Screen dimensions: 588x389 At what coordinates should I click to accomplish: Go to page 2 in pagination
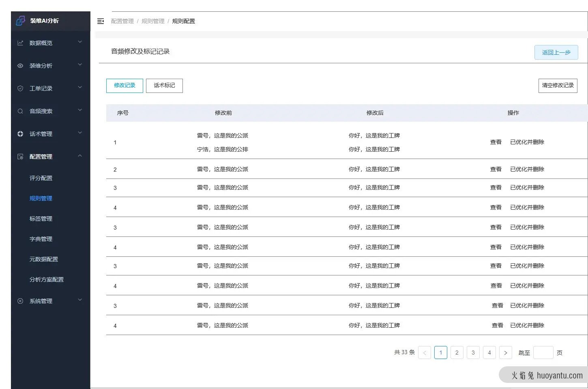457,352
